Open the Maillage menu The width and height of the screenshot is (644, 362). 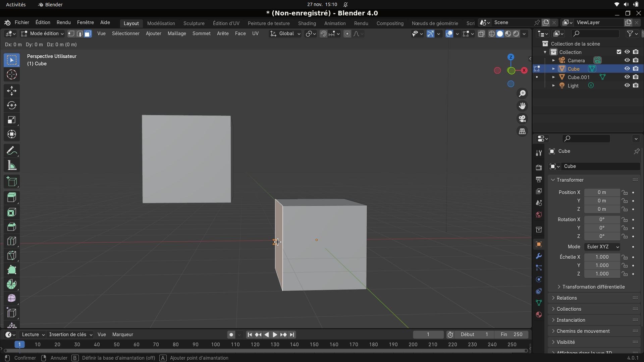[x=177, y=34]
